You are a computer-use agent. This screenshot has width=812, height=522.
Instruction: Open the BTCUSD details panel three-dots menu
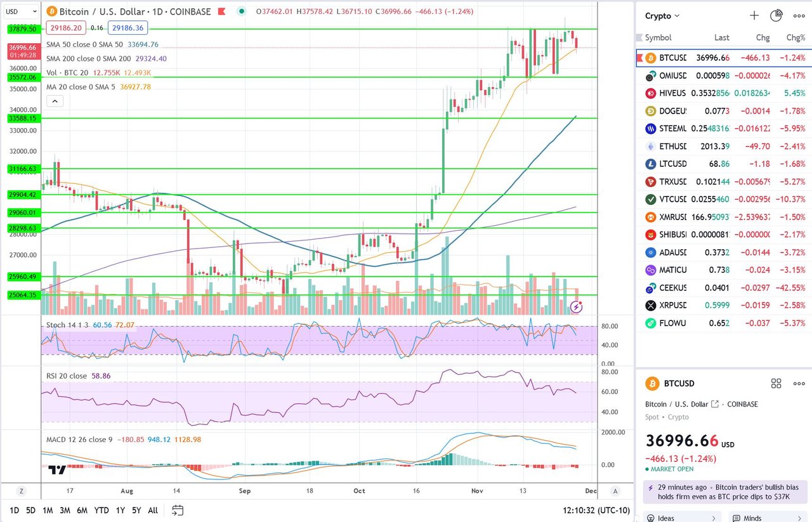(x=799, y=383)
